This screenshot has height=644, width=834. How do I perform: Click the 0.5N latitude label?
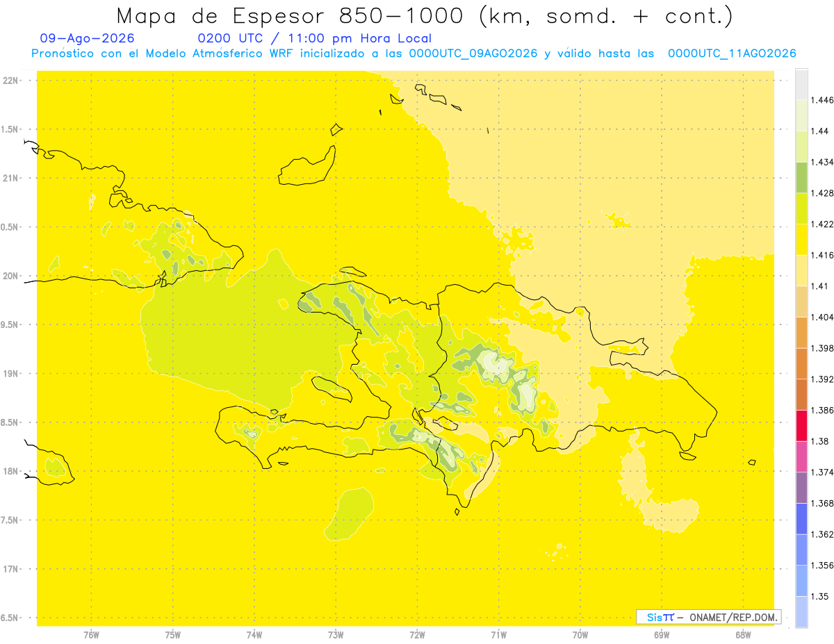tap(9, 227)
